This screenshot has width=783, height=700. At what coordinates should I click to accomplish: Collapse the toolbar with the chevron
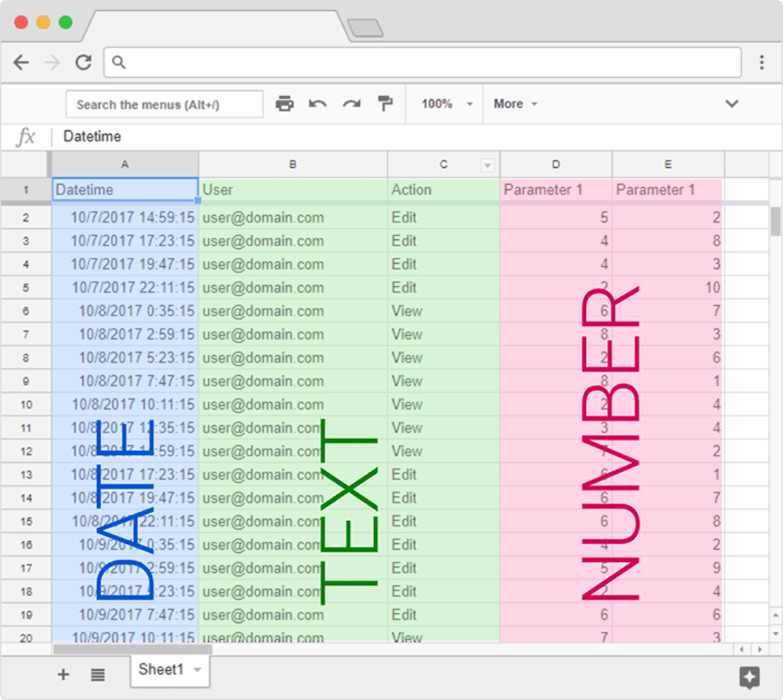coord(732,104)
